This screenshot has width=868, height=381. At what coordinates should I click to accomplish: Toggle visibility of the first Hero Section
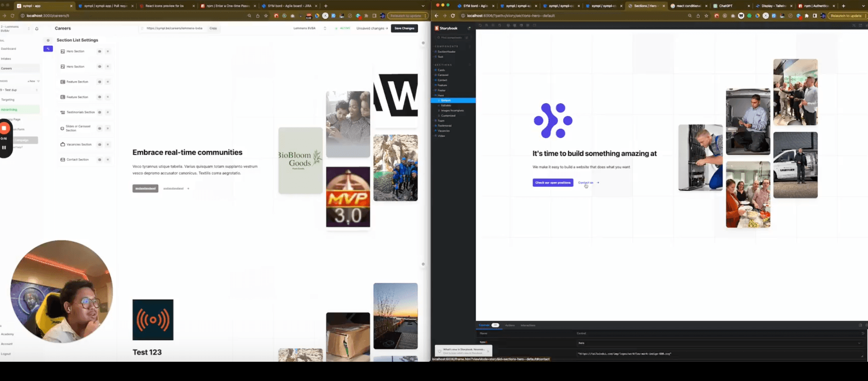[100, 51]
